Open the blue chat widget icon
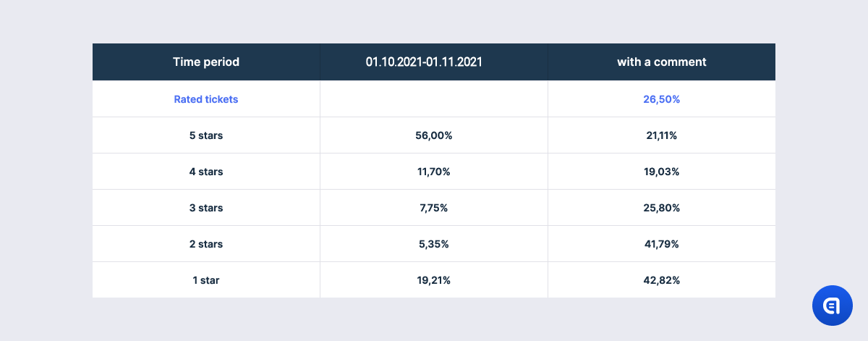 pos(832,306)
